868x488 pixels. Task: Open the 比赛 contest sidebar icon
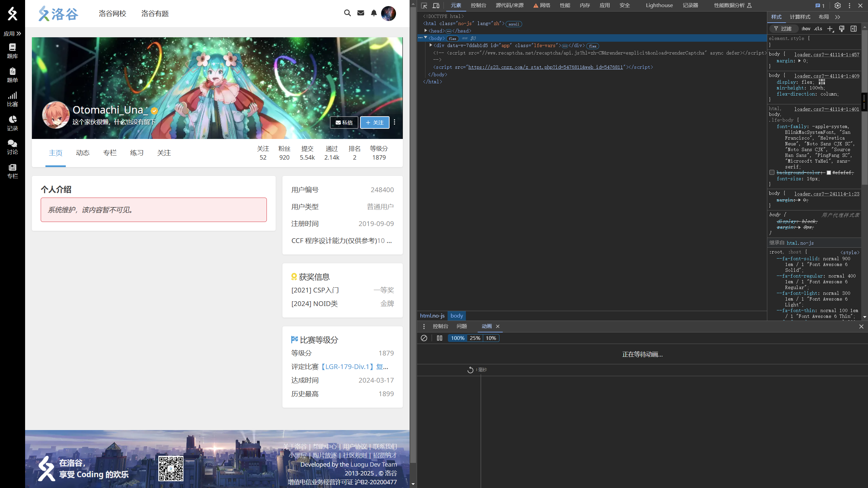coord(12,99)
